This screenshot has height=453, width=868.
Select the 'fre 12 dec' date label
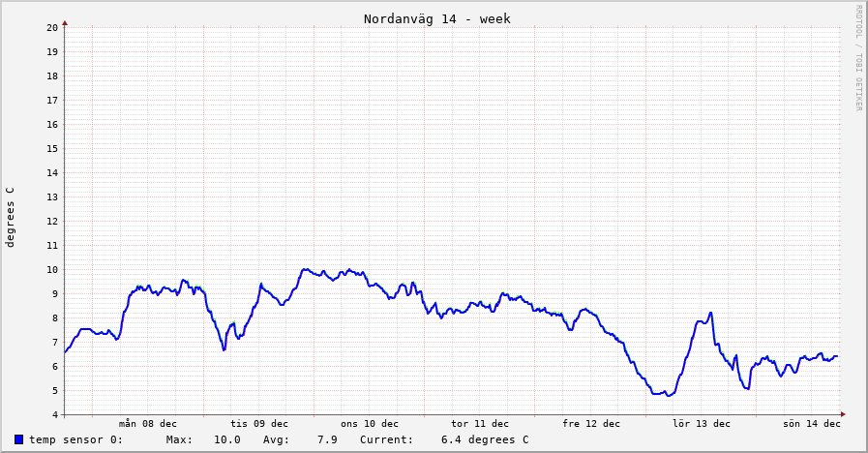(x=591, y=423)
